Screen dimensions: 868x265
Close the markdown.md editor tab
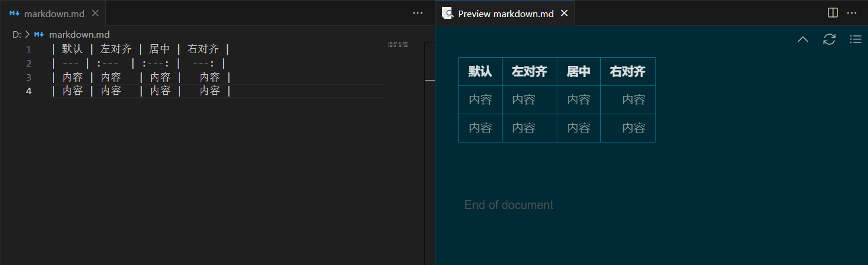95,13
